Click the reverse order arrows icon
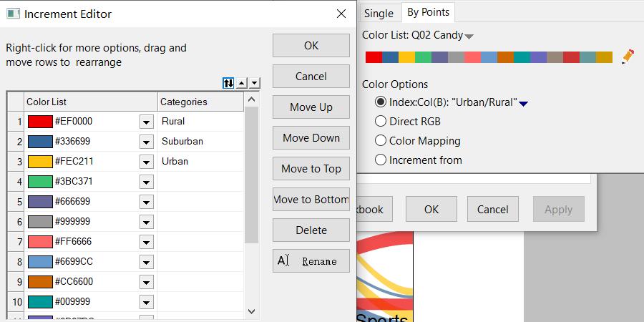The image size is (644, 322). [x=228, y=83]
